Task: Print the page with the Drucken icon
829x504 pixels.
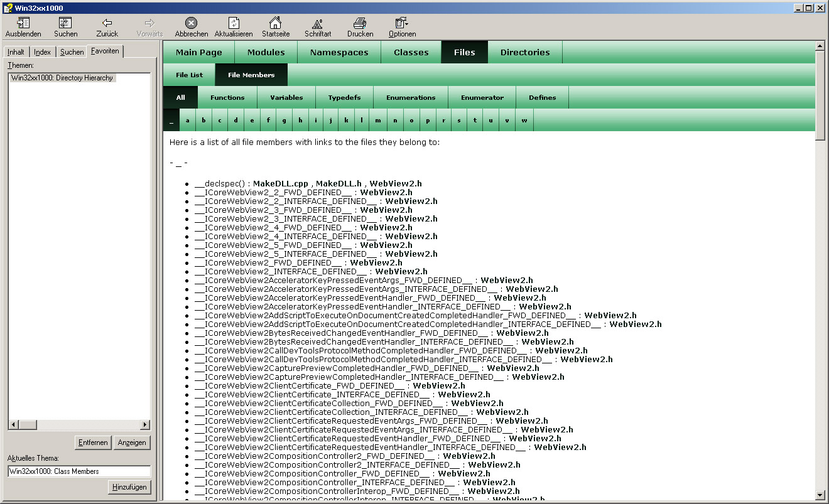Action: pyautogui.click(x=360, y=23)
